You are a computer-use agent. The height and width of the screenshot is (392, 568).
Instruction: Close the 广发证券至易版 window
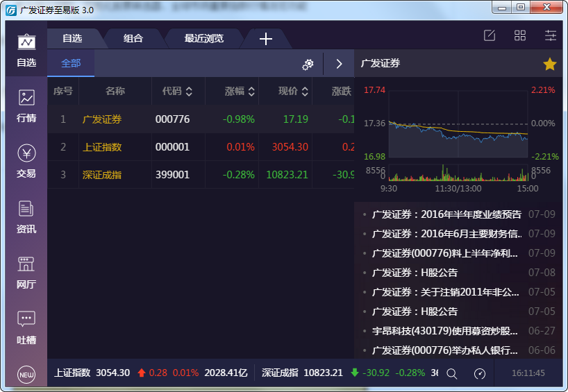tap(547, 7)
